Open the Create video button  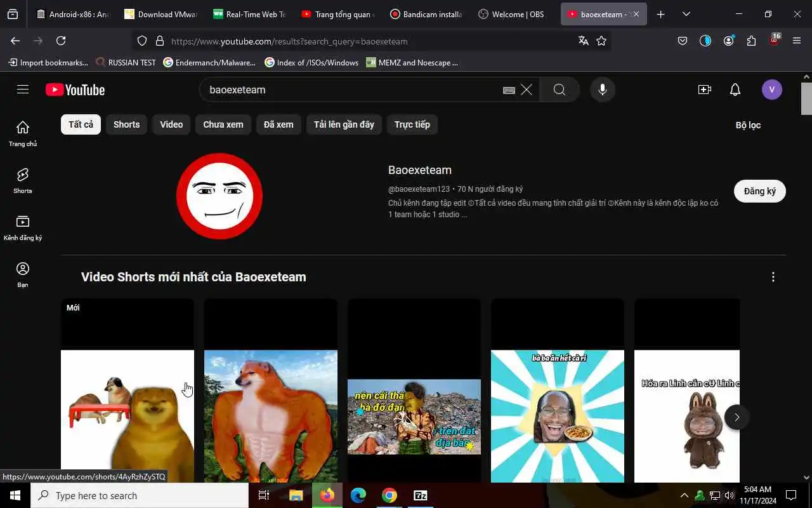705,90
